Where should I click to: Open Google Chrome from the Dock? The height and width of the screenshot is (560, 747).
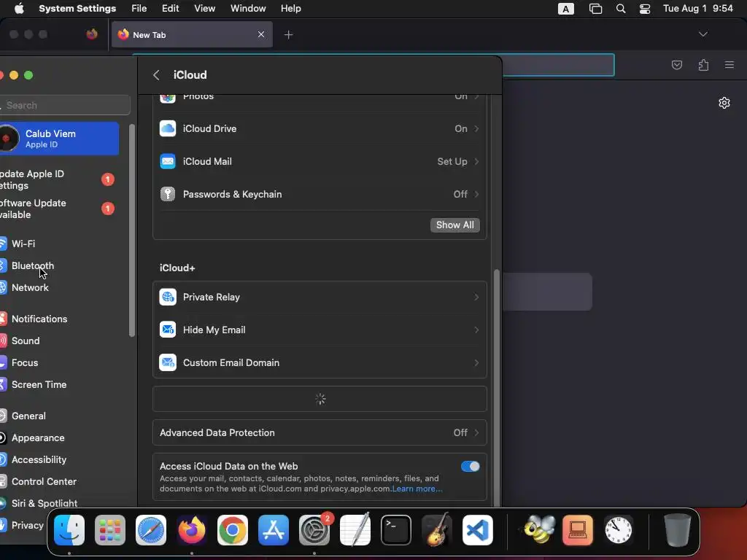pyautogui.click(x=233, y=529)
